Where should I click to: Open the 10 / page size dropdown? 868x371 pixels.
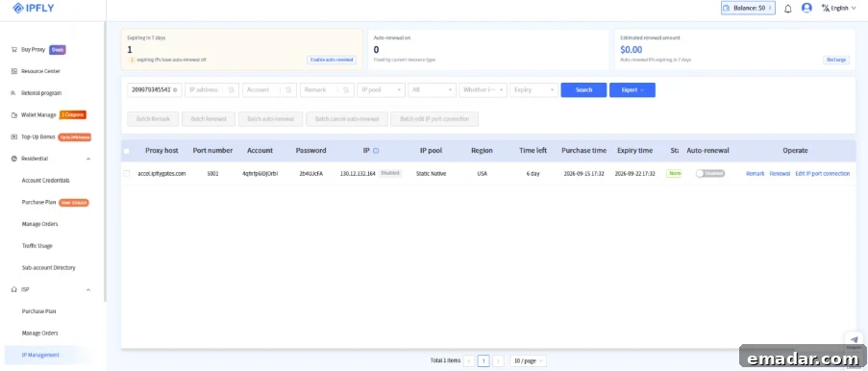(528, 361)
